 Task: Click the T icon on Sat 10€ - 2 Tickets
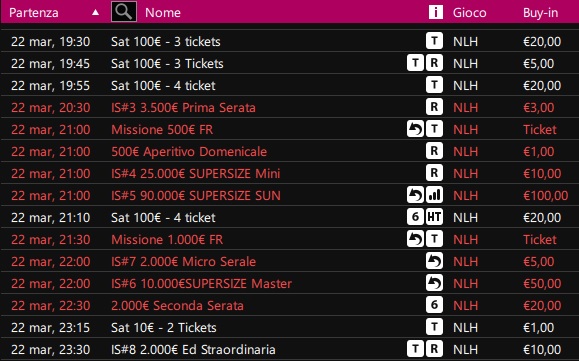click(x=434, y=327)
